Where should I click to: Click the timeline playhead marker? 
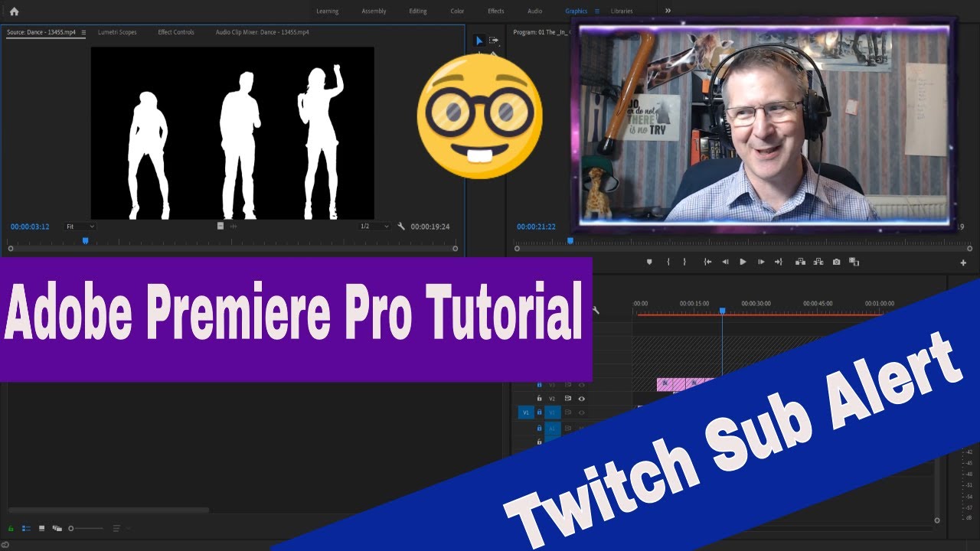pos(722,310)
